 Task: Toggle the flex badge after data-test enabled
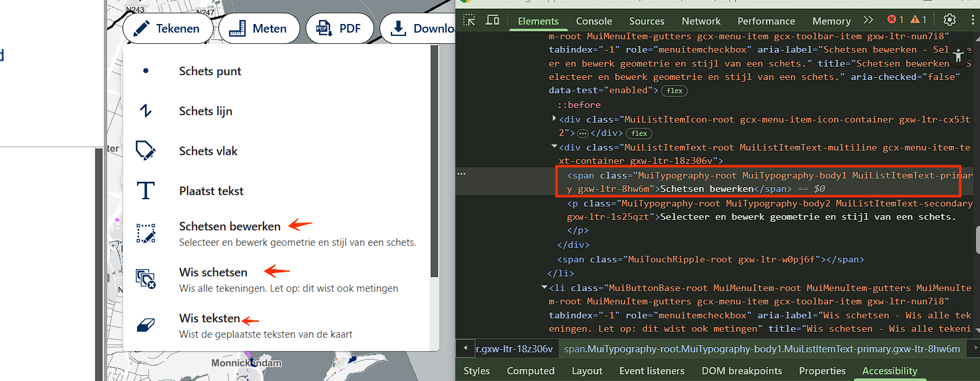[x=674, y=91]
